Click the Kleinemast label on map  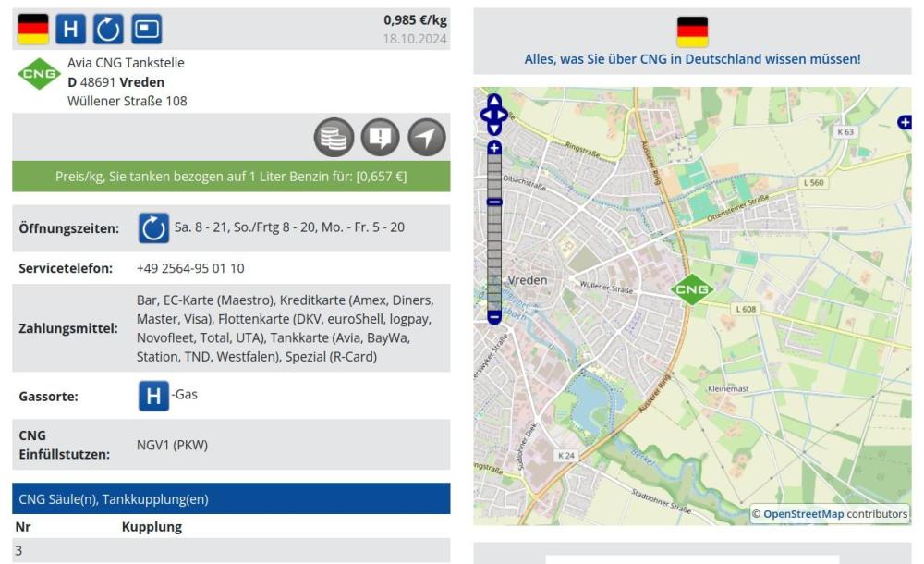click(x=728, y=388)
